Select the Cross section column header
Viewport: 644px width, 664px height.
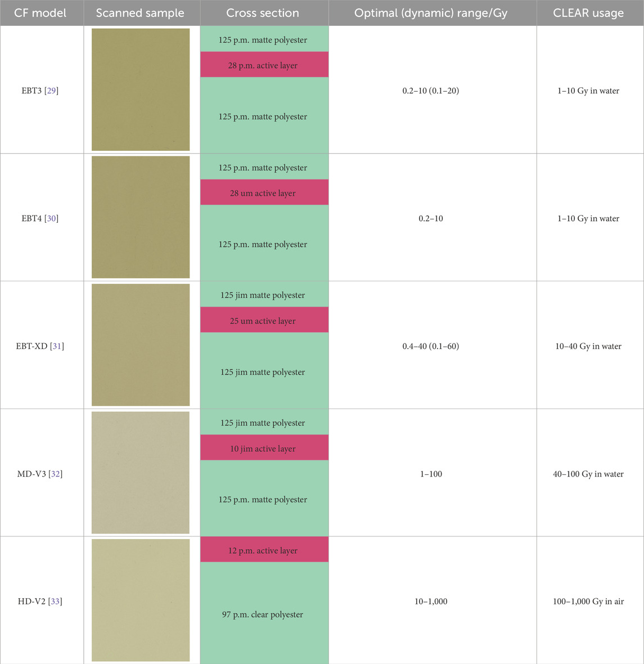tap(263, 13)
